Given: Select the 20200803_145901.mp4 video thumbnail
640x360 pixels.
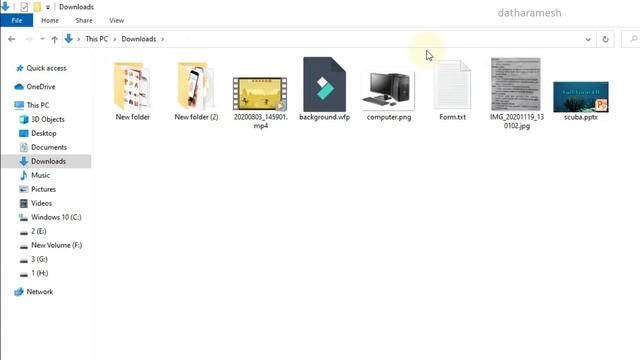Looking at the screenshot, I should pos(260,93).
